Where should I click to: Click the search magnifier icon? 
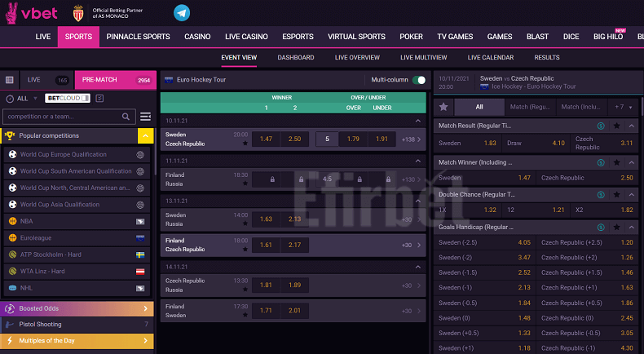coord(126,117)
